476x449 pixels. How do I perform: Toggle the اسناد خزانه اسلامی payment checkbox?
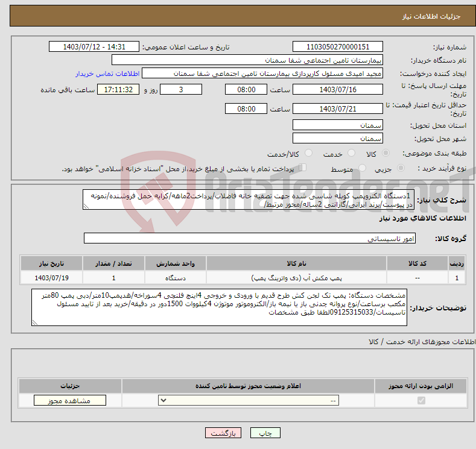(x=303, y=168)
